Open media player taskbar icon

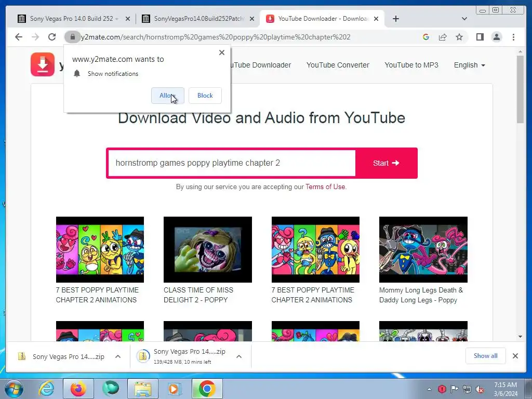point(175,389)
